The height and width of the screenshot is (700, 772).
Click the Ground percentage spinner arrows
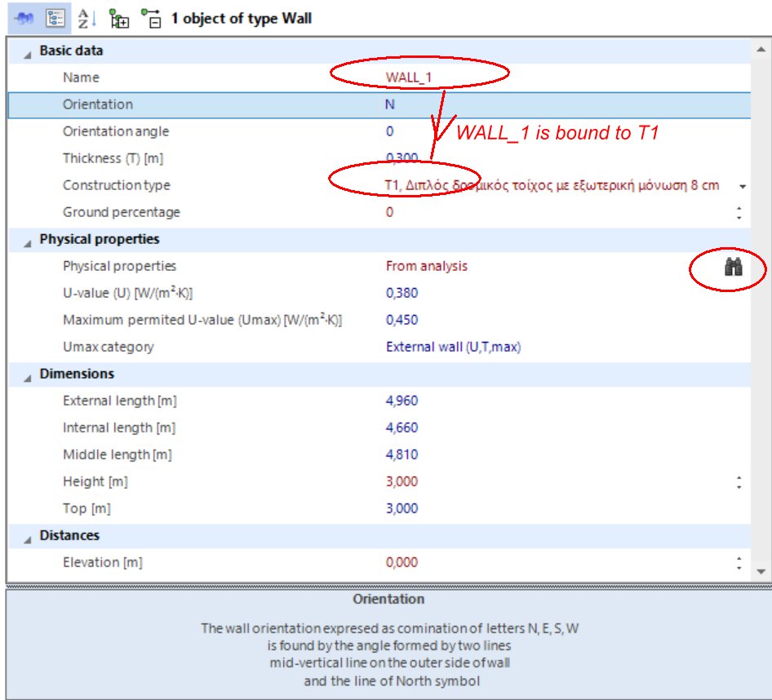pos(739,213)
